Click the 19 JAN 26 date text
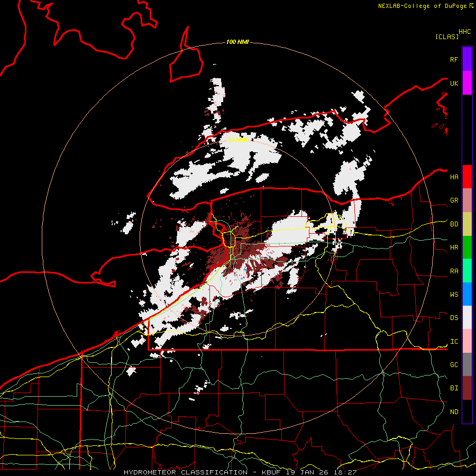476x476 pixels. tap(309, 472)
